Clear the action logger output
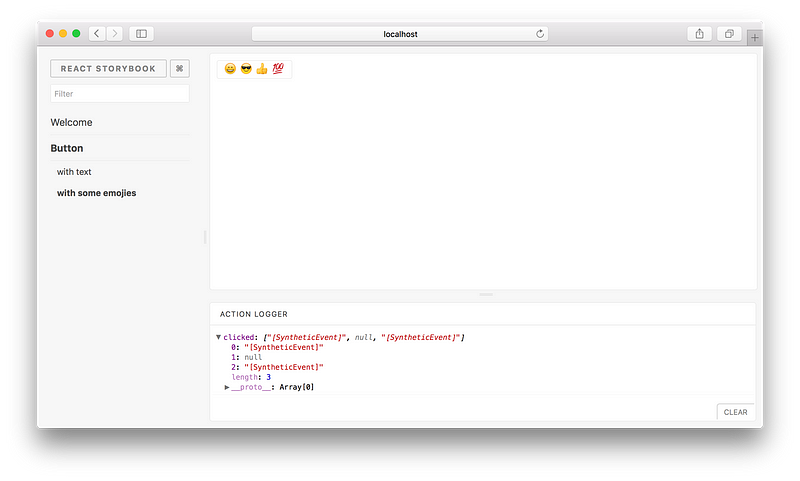This screenshot has width=800, height=481. coord(735,412)
